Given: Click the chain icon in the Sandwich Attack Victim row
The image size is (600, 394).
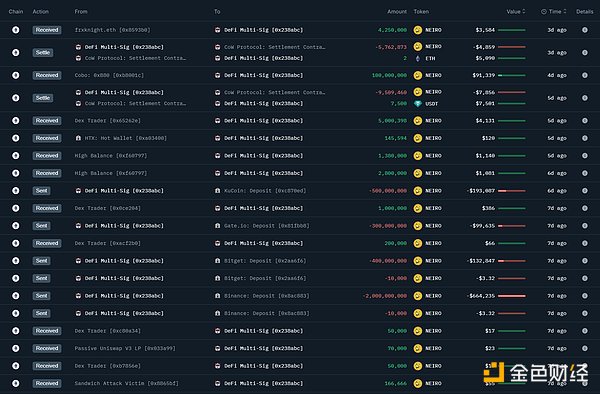Looking at the screenshot, I should click(x=16, y=383).
